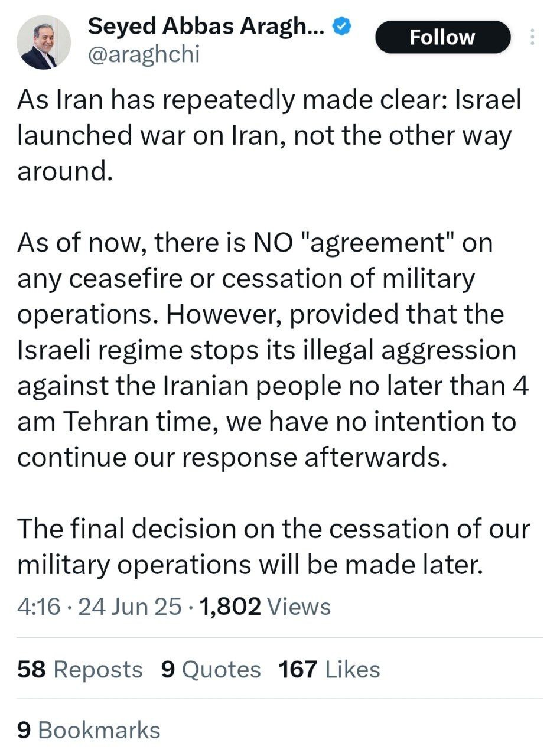
Task: Click the sentence about Israel launching war
Action: (x=266, y=136)
